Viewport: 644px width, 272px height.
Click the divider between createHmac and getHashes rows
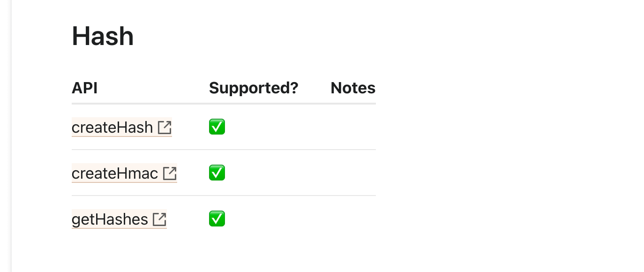coord(224,196)
